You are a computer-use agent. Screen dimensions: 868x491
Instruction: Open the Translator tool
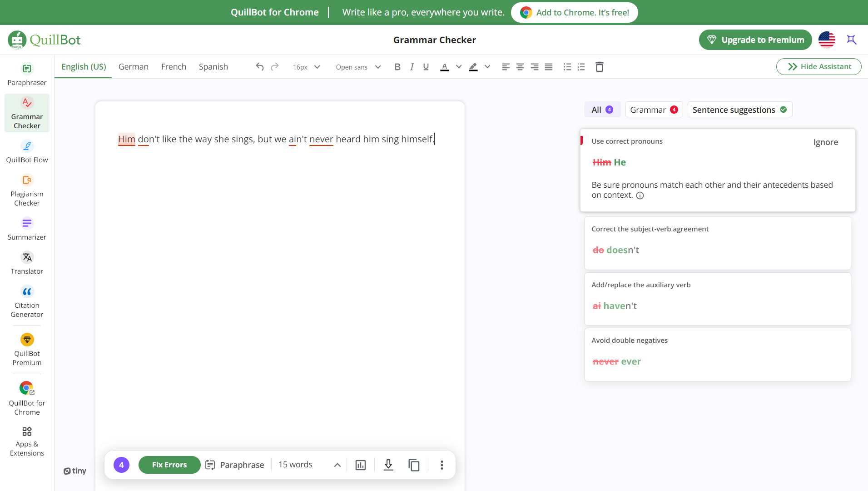[x=27, y=263]
